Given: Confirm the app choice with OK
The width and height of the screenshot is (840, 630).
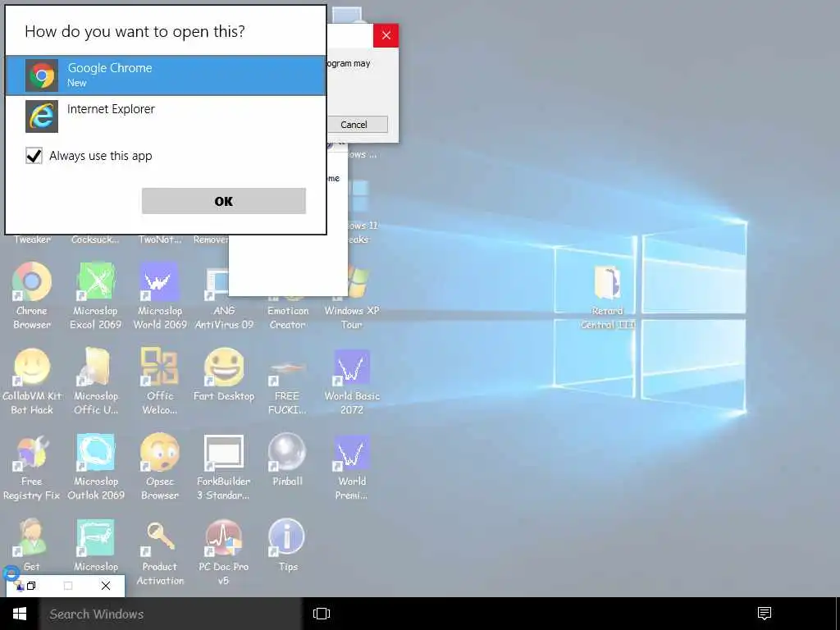Looking at the screenshot, I should 224,201.
